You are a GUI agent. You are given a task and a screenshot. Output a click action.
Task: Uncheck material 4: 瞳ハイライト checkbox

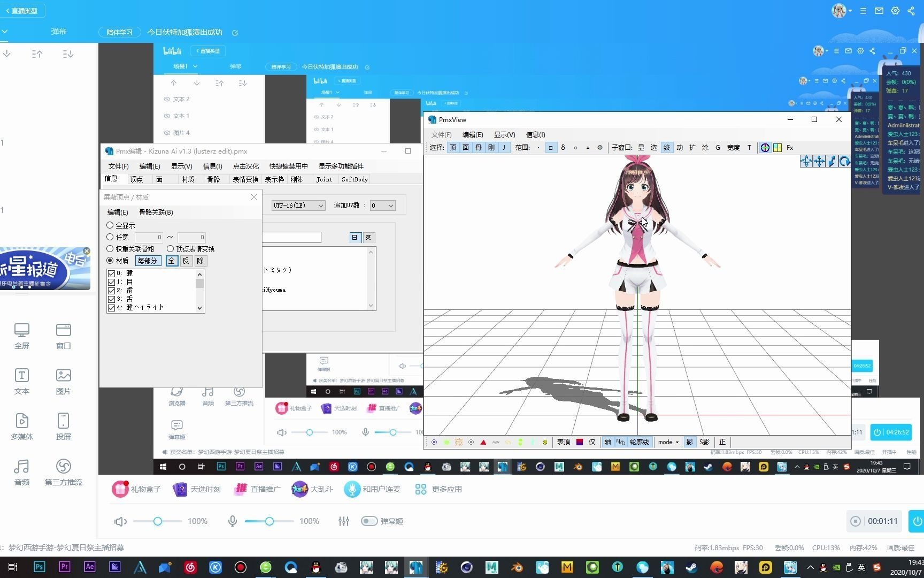pos(111,308)
